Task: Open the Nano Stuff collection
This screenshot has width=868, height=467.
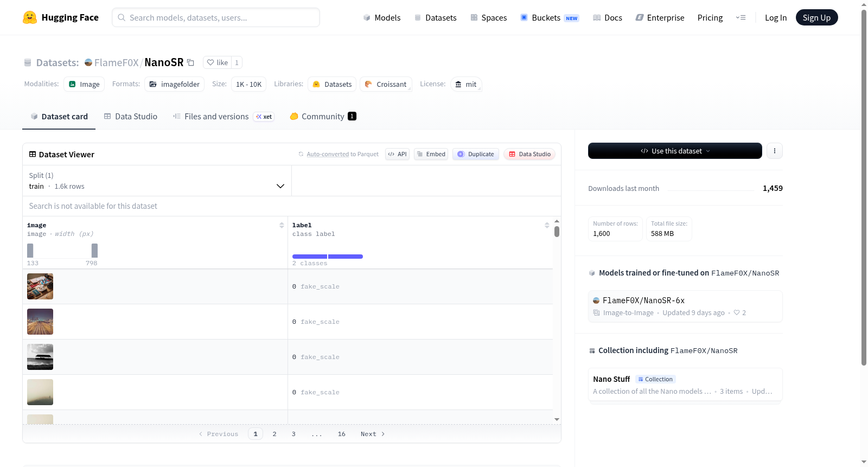Action: pos(685,385)
